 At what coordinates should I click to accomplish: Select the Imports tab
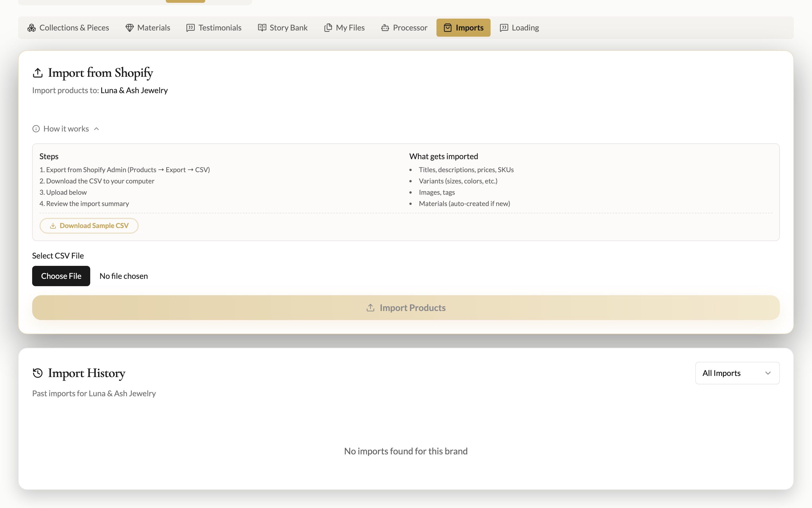(464, 28)
